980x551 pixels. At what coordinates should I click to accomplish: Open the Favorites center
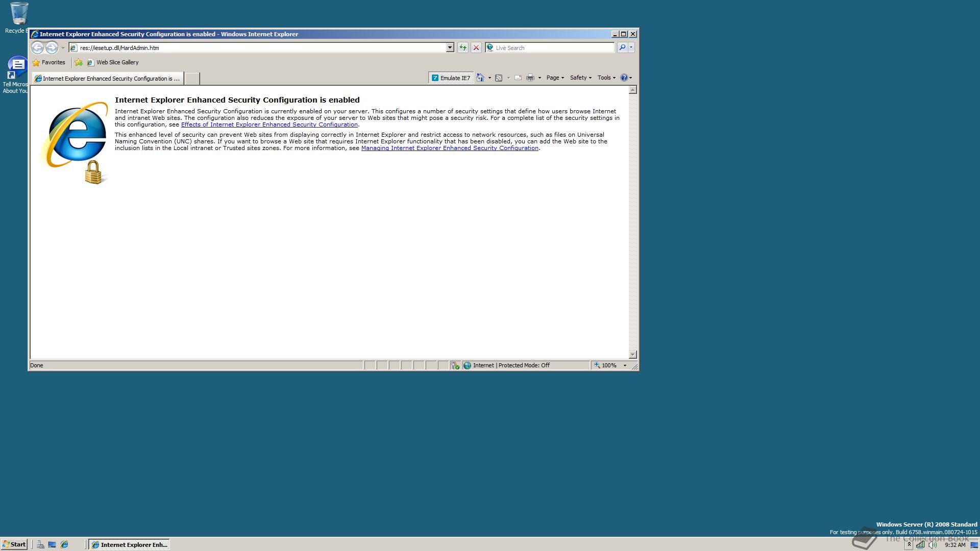(49, 62)
